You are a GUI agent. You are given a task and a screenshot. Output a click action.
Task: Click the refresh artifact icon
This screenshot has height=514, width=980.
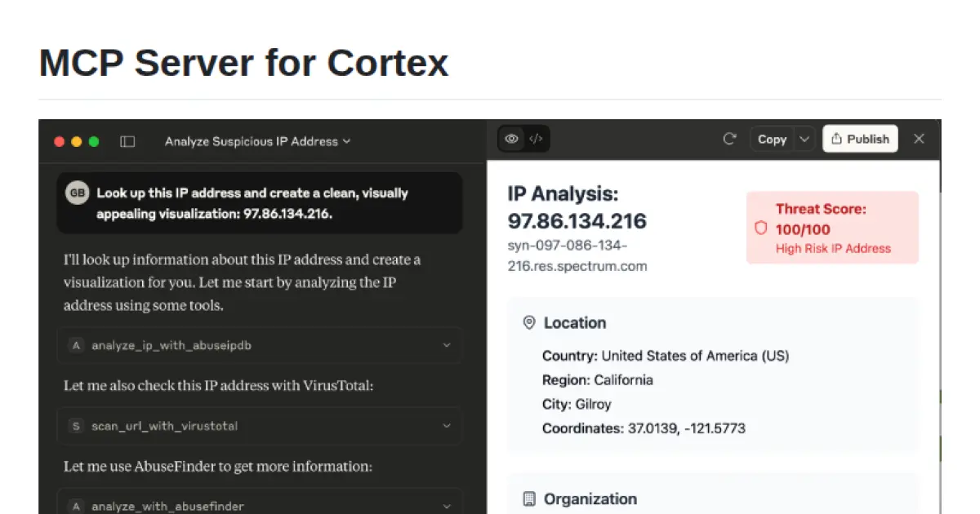tap(729, 139)
